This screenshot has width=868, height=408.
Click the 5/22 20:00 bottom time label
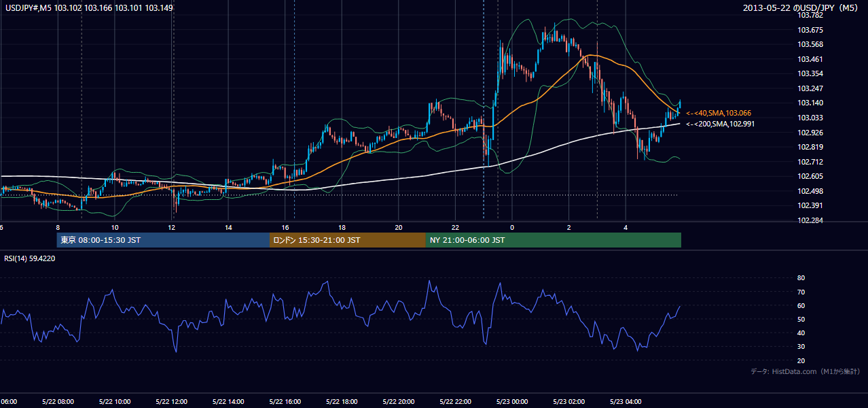coord(399,402)
